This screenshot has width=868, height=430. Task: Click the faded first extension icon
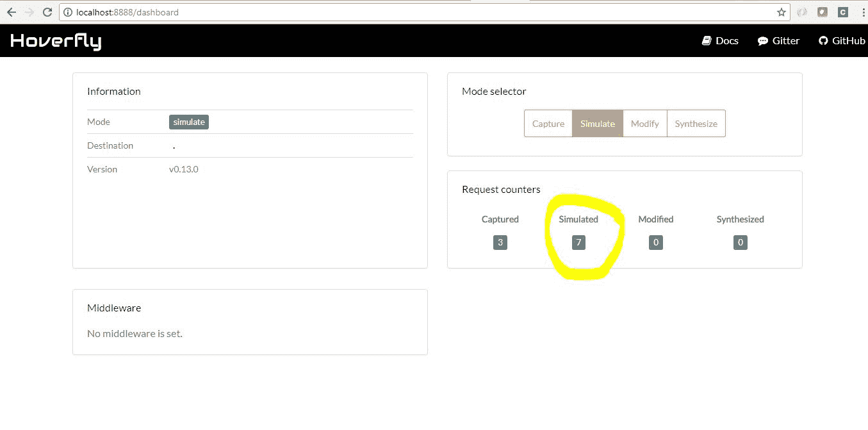click(x=802, y=12)
